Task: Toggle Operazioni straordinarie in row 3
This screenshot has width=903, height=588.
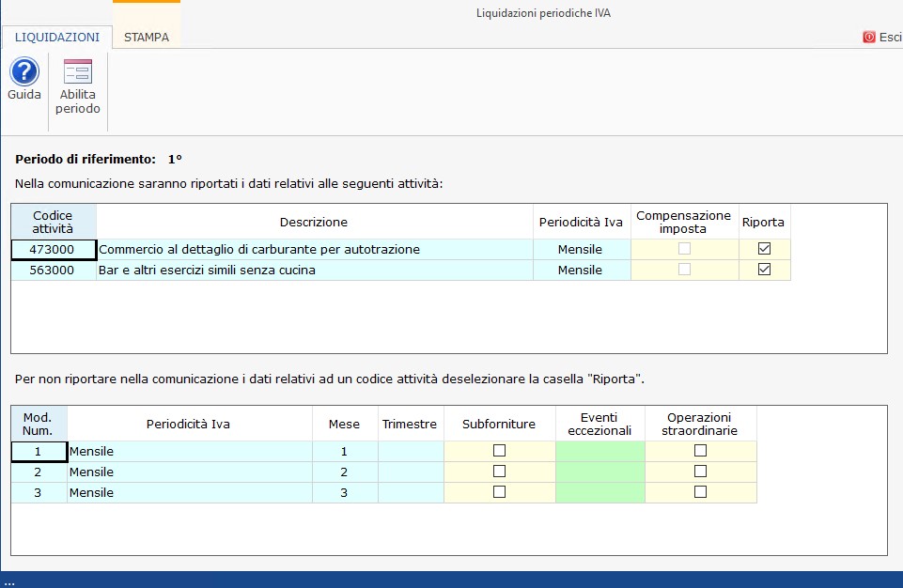Action: [x=700, y=492]
